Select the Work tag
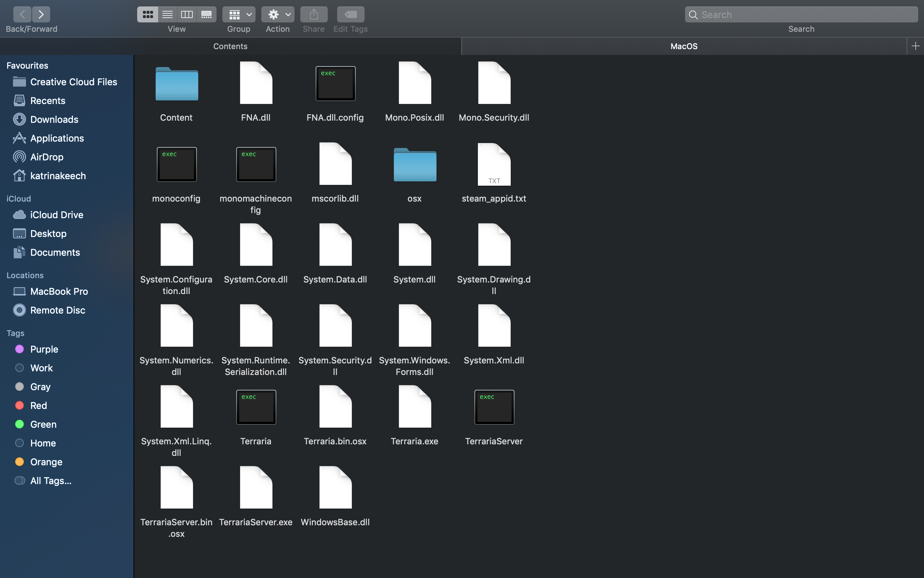Screen dimensions: 924x578 pyautogui.click(x=67, y=368)
